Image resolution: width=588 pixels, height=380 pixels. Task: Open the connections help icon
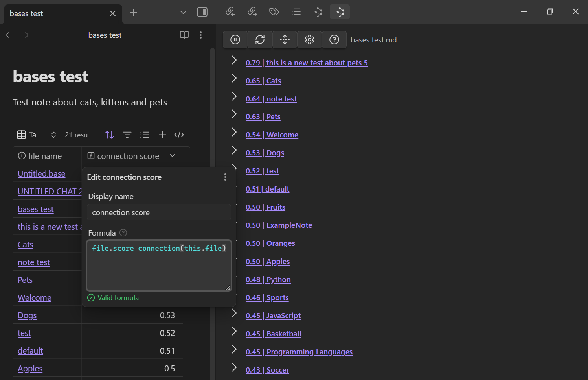334,40
